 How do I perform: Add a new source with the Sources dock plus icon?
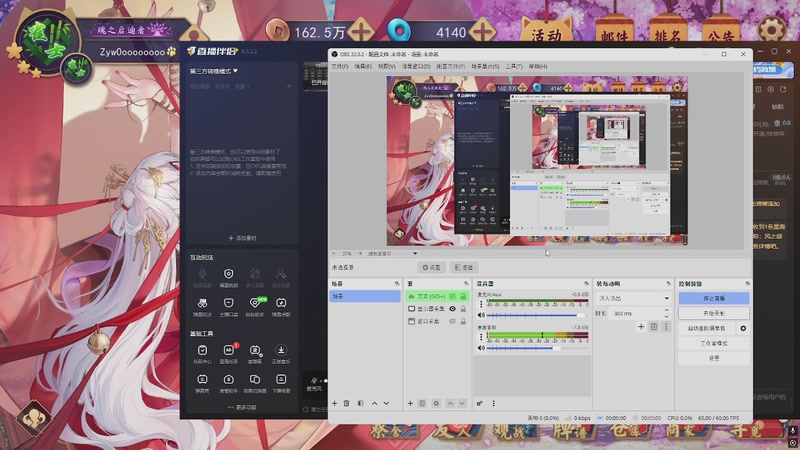410,403
